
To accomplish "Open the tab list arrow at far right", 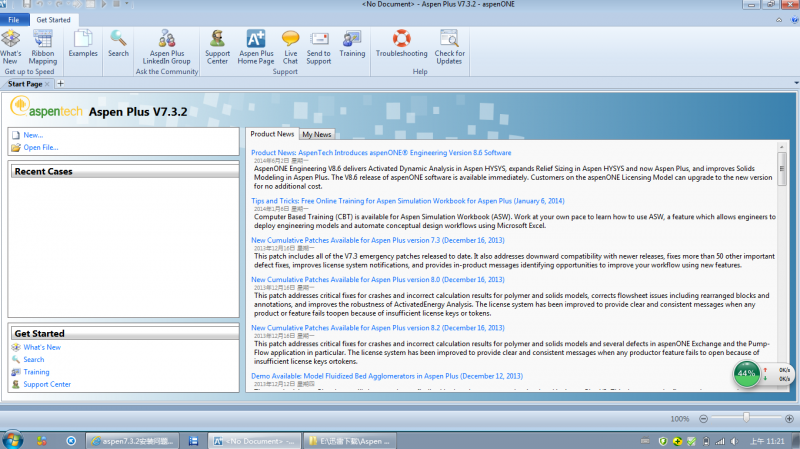I will pyautogui.click(x=796, y=83).
